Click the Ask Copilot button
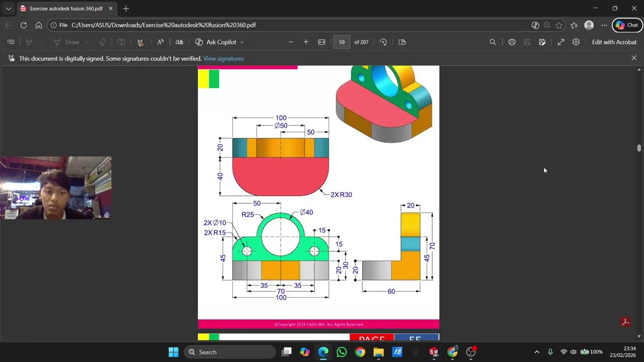The height and width of the screenshot is (362, 644). coord(215,42)
